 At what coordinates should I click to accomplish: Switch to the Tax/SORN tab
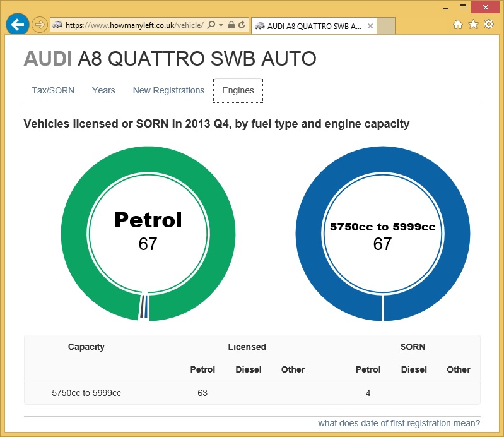pyautogui.click(x=53, y=90)
